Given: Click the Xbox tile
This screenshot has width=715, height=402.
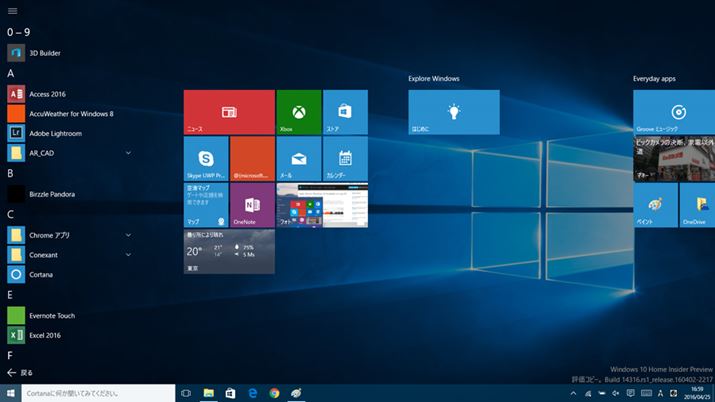Looking at the screenshot, I should (298, 112).
